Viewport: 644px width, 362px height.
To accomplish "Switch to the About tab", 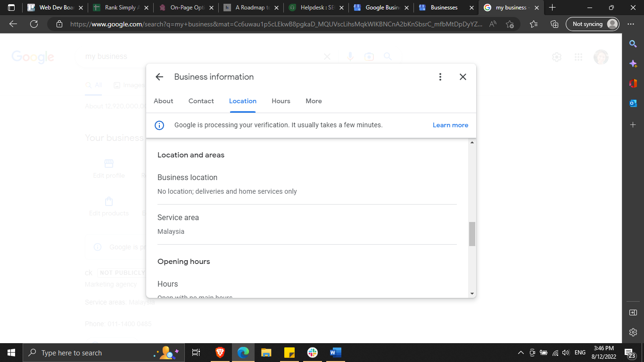I will pos(164,101).
